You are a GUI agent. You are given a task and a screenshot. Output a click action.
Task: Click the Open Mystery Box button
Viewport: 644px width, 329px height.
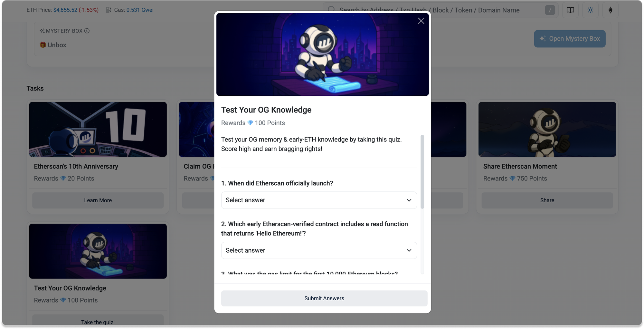pyautogui.click(x=570, y=39)
